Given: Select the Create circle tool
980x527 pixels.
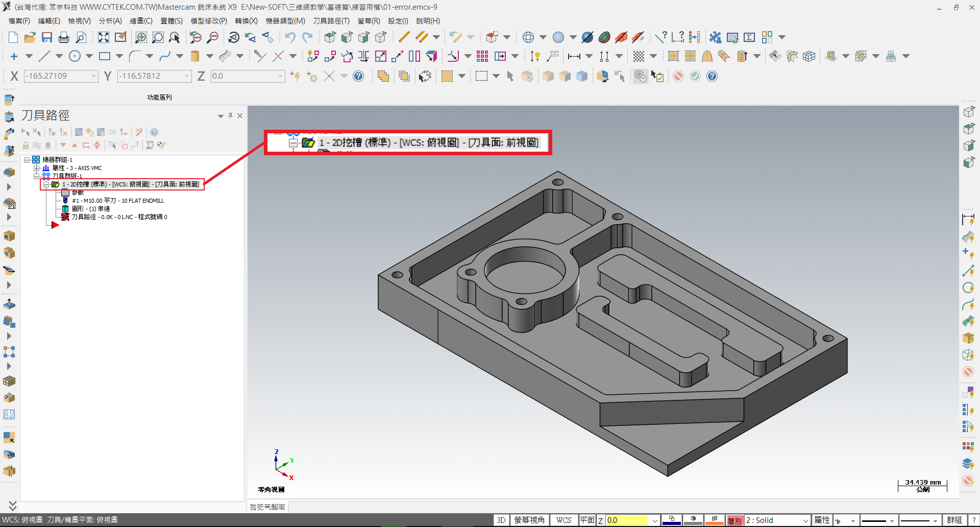Looking at the screenshot, I should (x=75, y=56).
